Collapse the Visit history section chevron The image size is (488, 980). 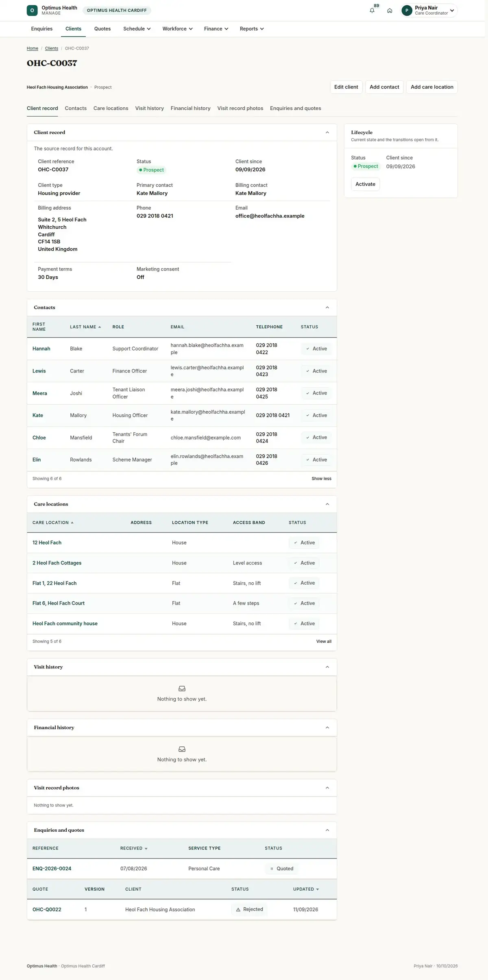(x=327, y=667)
